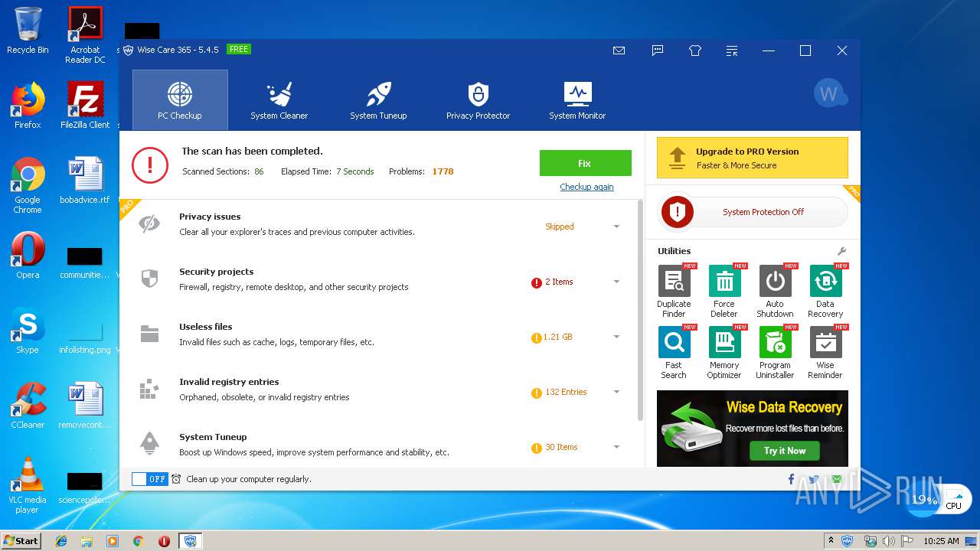Switch to the PC Checkup tab
Screen dimensions: 980x551
(180, 100)
